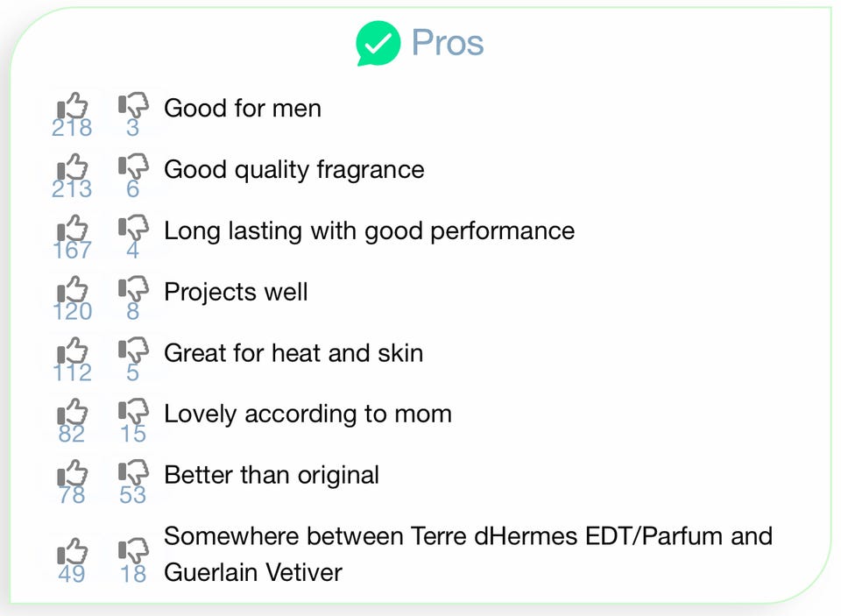Click the 'Guerlain Vetiver' text line

(x=253, y=573)
